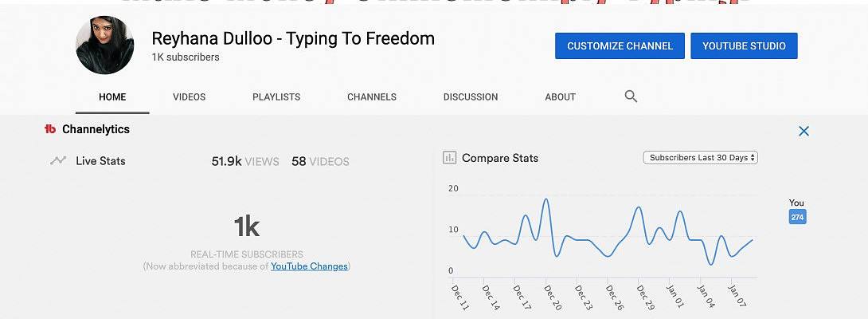Follow the YouTube Changes link
868x319 pixels.
tap(309, 266)
